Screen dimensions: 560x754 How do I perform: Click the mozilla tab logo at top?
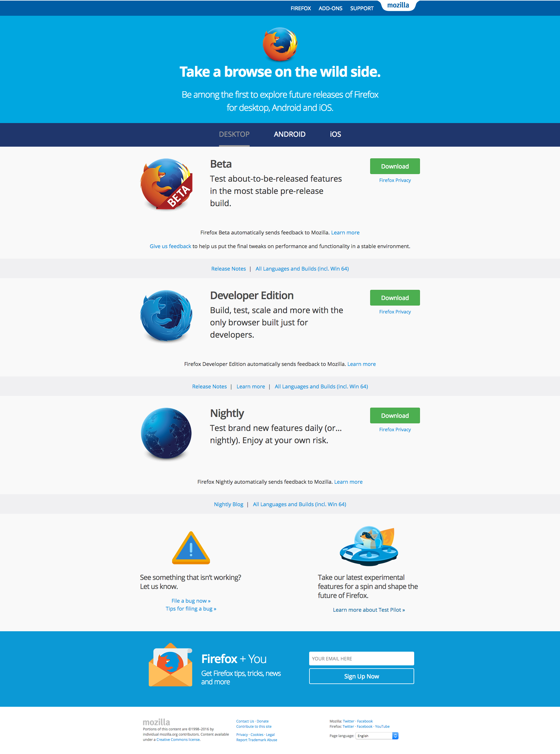point(398,6)
